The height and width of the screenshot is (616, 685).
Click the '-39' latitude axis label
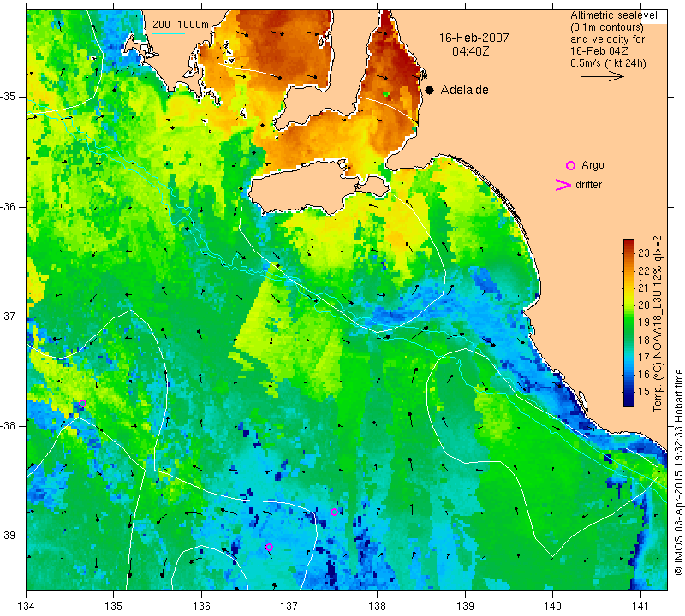click(x=9, y=536)
